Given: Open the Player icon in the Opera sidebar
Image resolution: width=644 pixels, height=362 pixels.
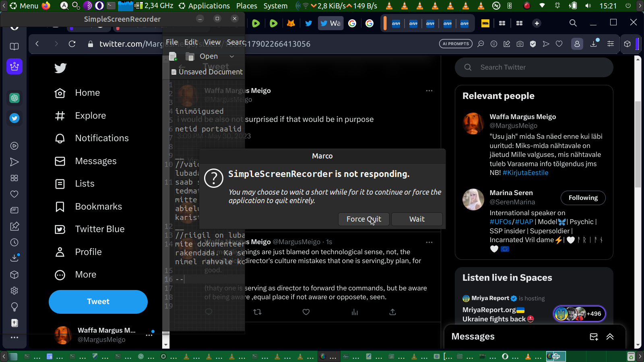Looking at the screenshot, I should tap(14, 146).
